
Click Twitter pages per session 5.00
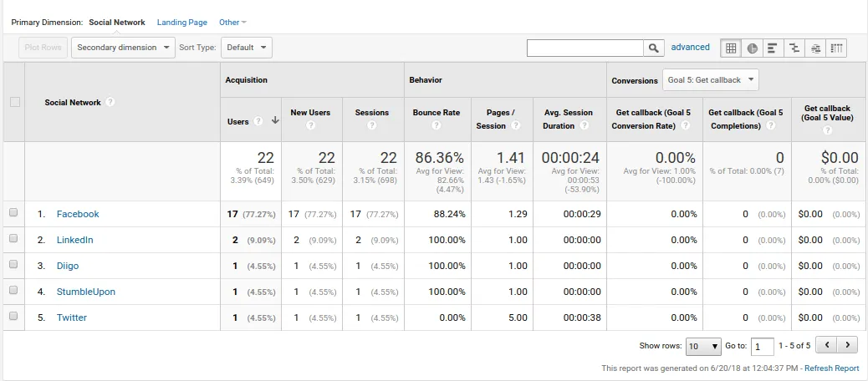click(518, 317)
